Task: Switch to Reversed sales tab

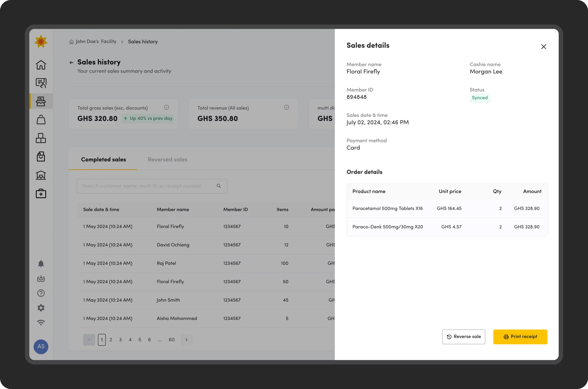Action: click(x=168, y=160)
